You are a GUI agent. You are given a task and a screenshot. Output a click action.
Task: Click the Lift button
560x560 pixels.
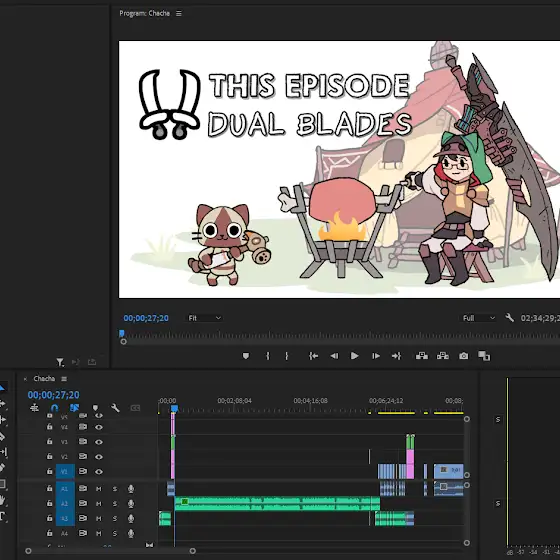tap(422, 356)
